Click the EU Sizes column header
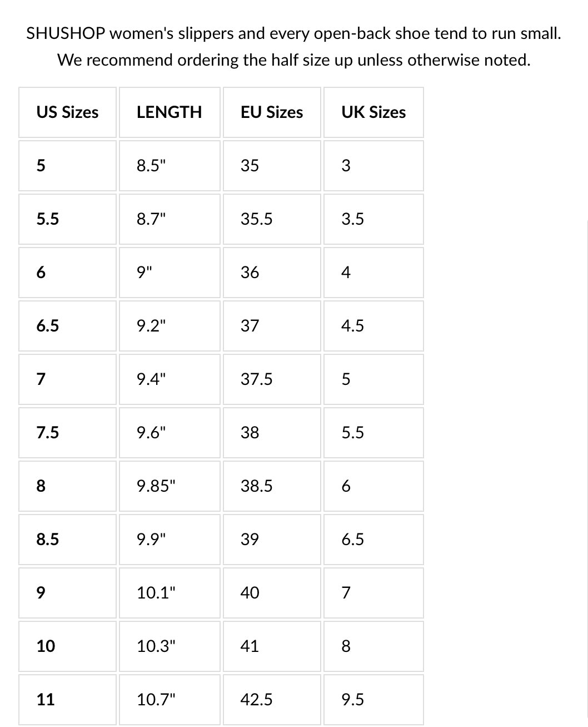The height and width of the screenshot is (727, 588). 271,112
